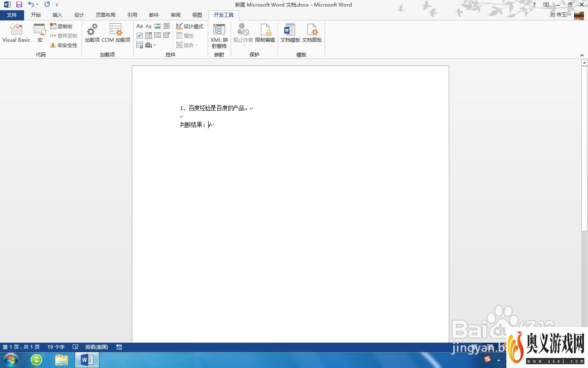The height and width of the screenshot is (368, 588).
Task: Open 限制编辑 restrict editing pane
Action: coord(265,33)
